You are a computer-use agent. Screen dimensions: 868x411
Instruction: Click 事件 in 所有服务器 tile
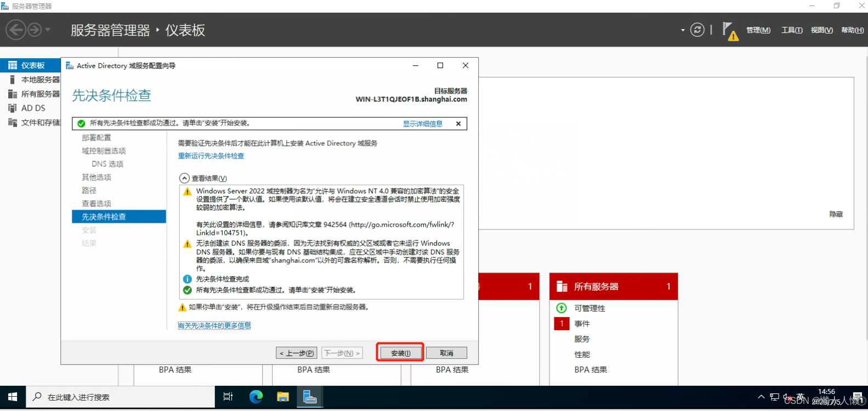[x=582, y=324]
